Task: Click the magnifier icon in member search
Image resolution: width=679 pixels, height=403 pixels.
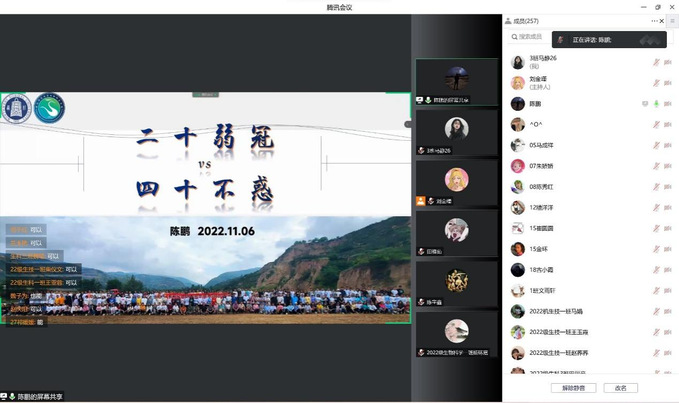Action: click(x=514, y=37)
